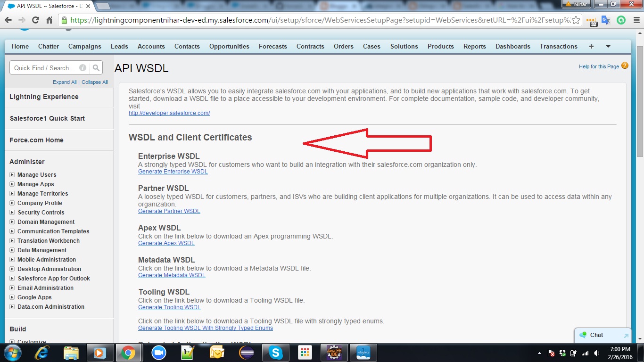Open Eclipse from the taskbar

click(247, 353)
